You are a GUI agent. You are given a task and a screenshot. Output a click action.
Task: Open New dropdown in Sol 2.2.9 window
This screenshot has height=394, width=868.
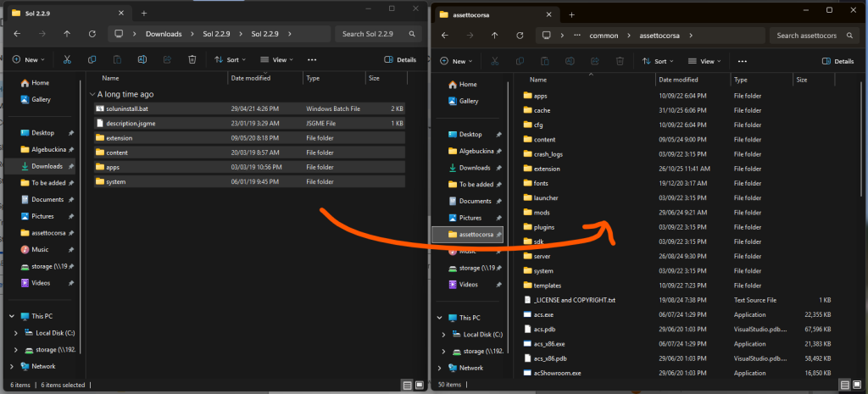[x=28, y=60]
